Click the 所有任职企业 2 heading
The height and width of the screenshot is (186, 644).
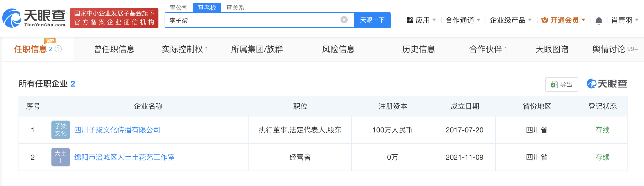tap(47, 84)
